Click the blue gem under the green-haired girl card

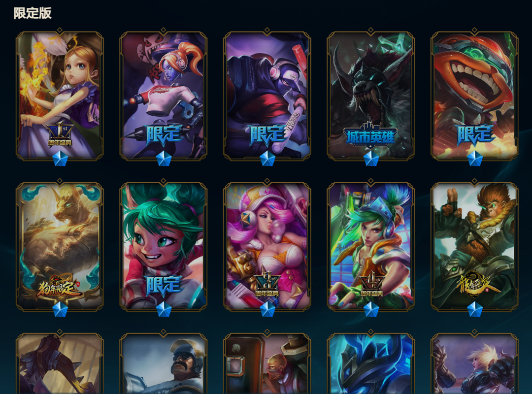164,309
